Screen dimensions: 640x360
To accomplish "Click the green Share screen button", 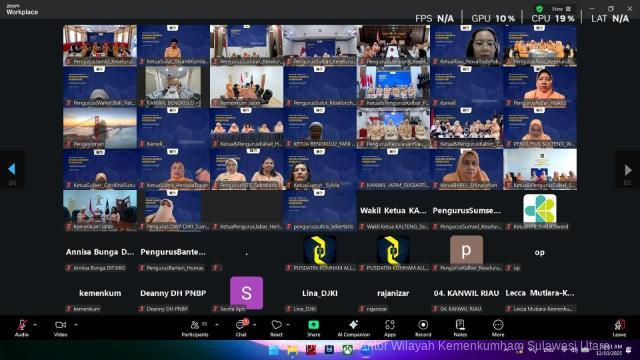I will coord(313,328).
